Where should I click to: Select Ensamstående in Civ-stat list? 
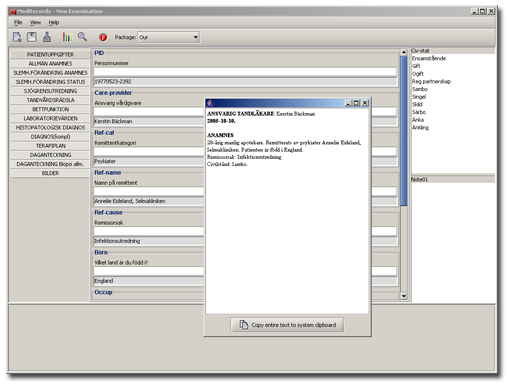(429, 58)
